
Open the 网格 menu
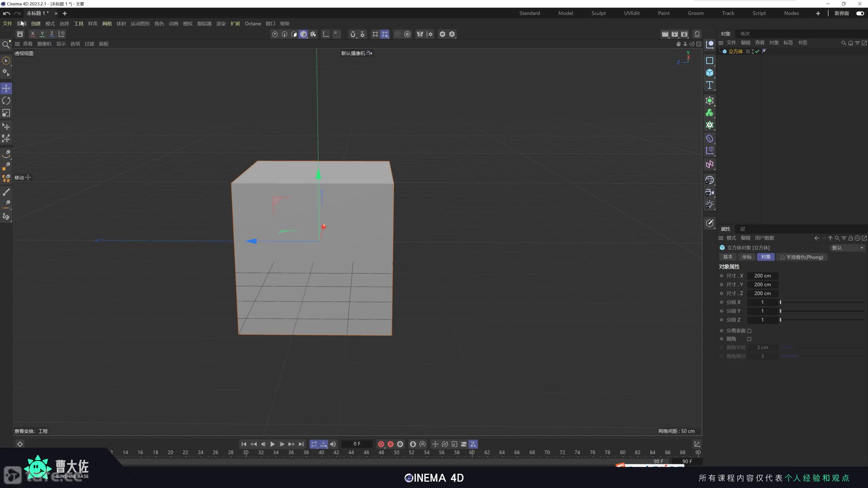click(x=107, y=24)
